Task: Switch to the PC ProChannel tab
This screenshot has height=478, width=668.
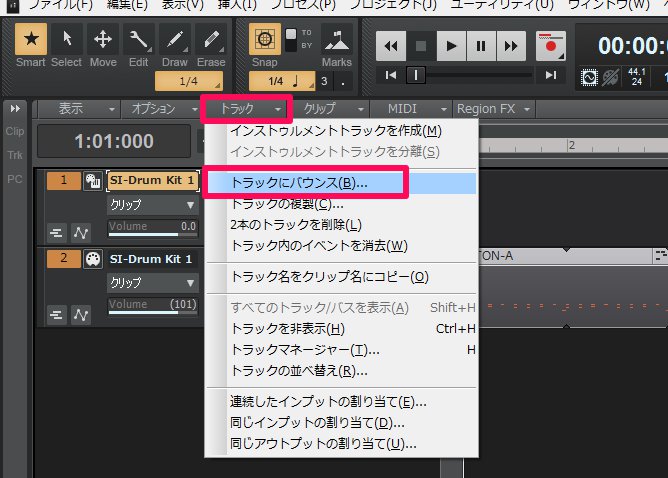Action: tap(14, 179)
